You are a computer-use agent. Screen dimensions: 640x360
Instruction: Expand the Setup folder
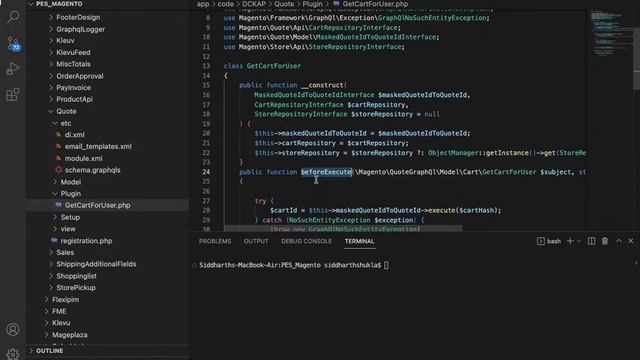70,217
